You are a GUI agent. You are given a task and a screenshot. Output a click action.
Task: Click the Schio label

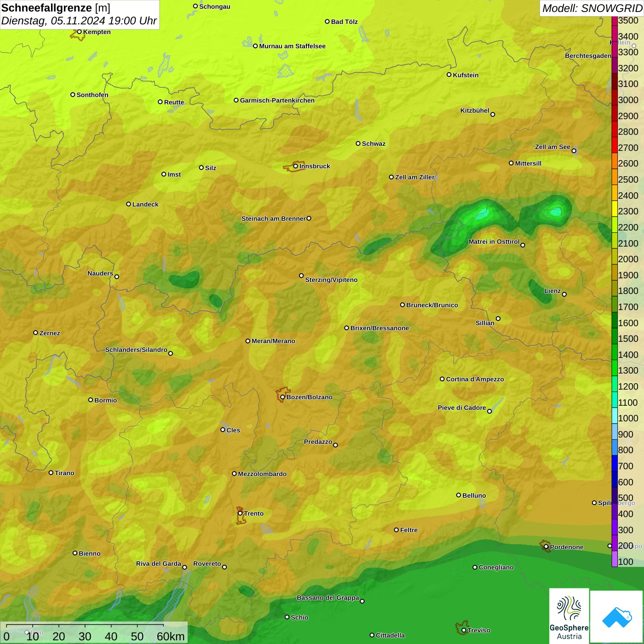299,617
